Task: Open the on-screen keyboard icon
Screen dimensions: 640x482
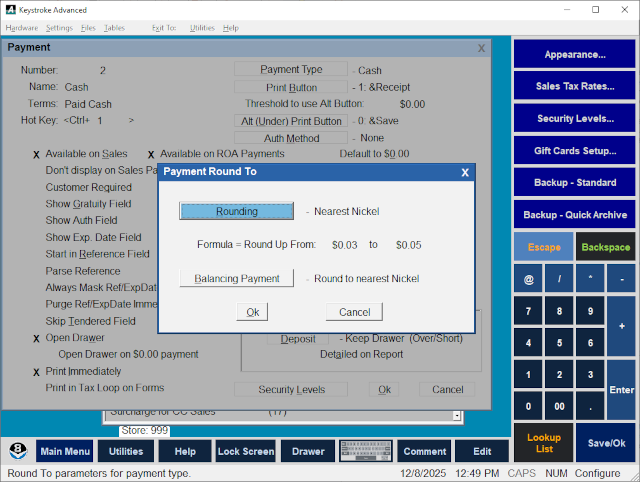Action: pos(366,451)
